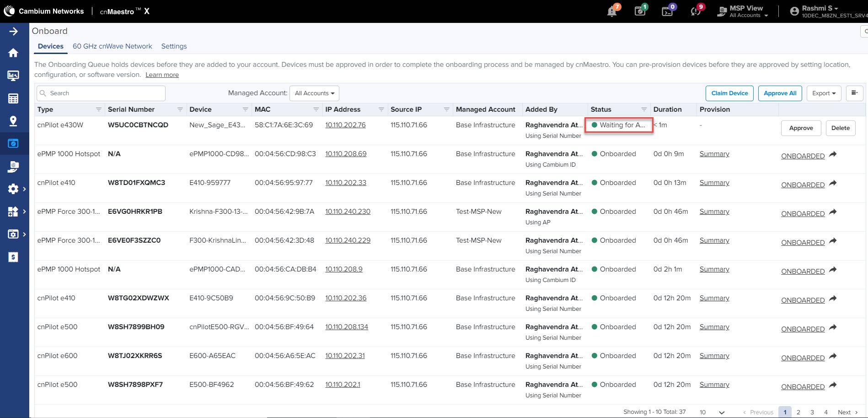This screenshot has height=418, width=868.
Task: Open IP address 10.110.208.134 link
Action: click(x=347, y=327)
